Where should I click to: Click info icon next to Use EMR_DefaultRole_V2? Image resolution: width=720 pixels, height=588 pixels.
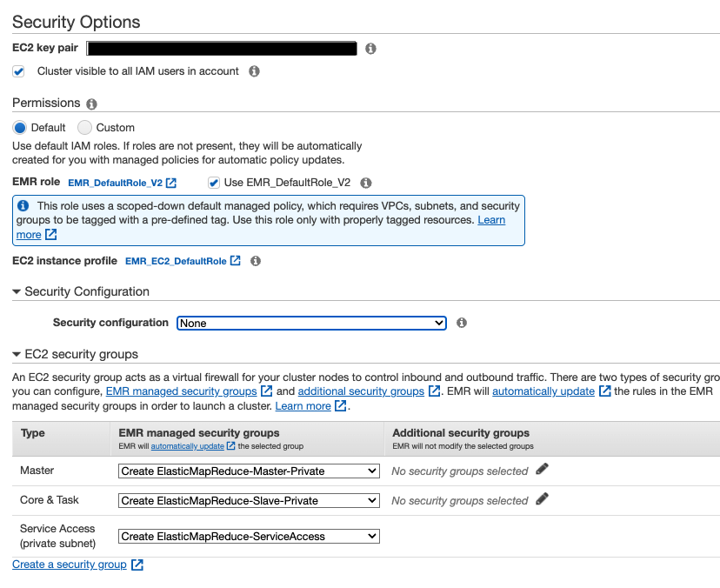(366, 183)
